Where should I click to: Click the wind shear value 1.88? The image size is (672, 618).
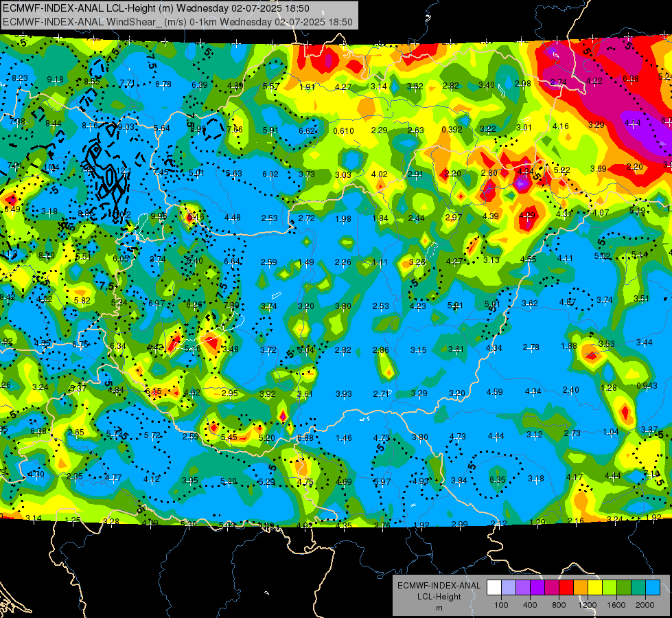(x=569, y=346)
